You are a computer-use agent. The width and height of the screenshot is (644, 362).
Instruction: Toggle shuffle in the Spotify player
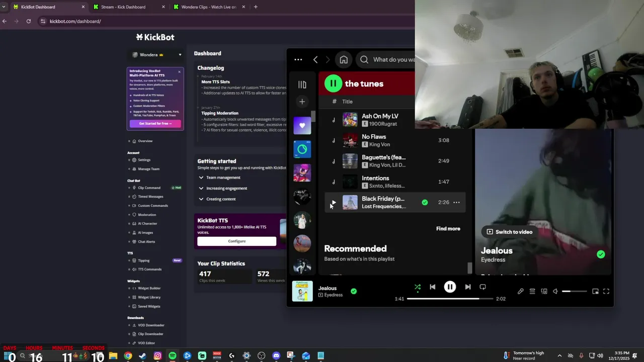417,287
